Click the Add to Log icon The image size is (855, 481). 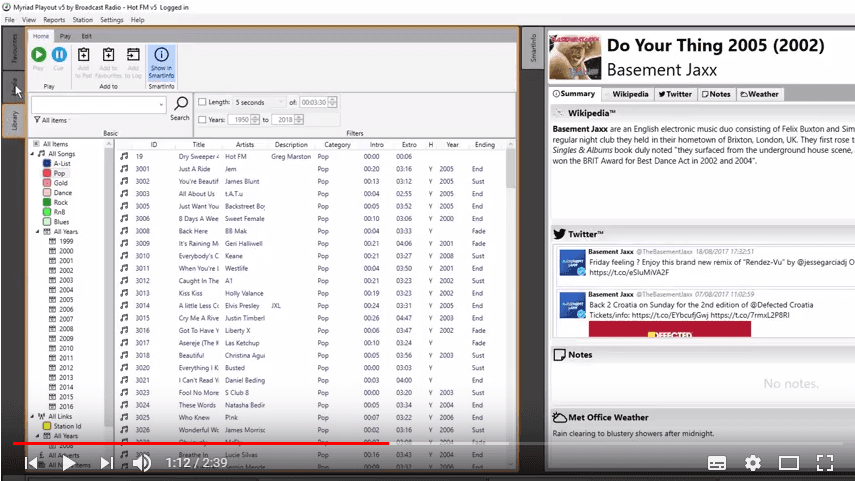pos(133,55)
